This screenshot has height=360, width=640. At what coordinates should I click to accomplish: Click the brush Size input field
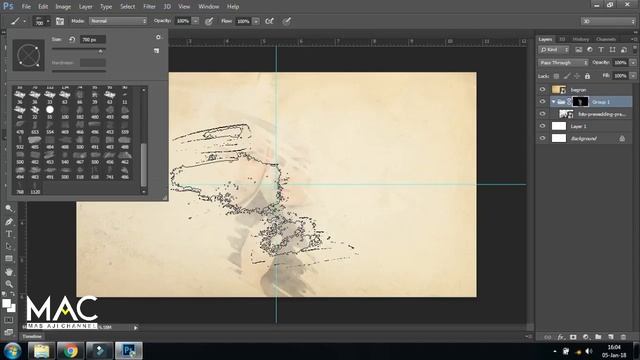[93, 40]
